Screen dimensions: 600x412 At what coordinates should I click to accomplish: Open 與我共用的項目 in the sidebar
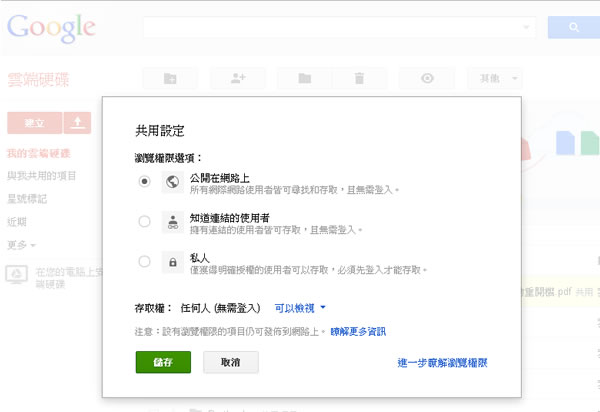(x=42, y=176)
